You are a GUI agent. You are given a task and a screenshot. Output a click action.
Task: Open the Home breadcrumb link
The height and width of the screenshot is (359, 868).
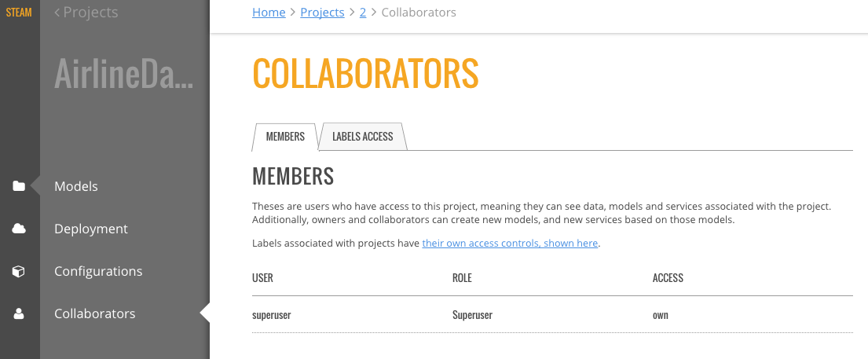(269, 13)
